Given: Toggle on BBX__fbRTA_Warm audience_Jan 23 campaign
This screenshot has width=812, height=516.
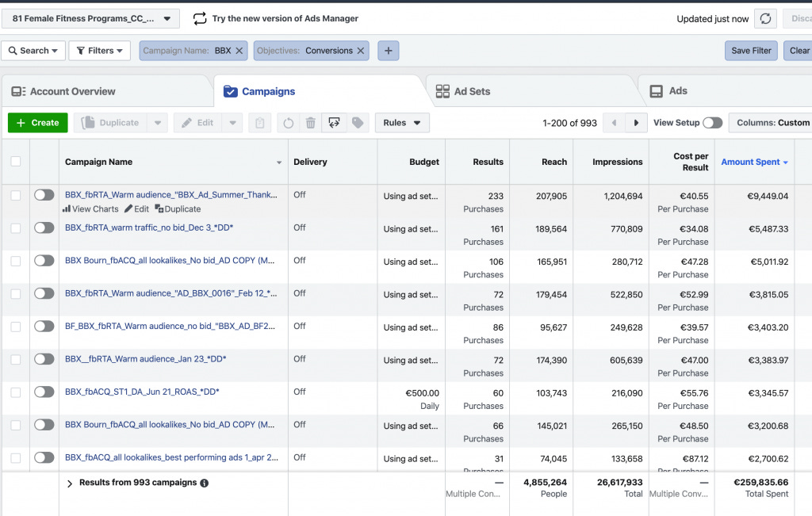Looking at the screenshot, I should (44, 359).
